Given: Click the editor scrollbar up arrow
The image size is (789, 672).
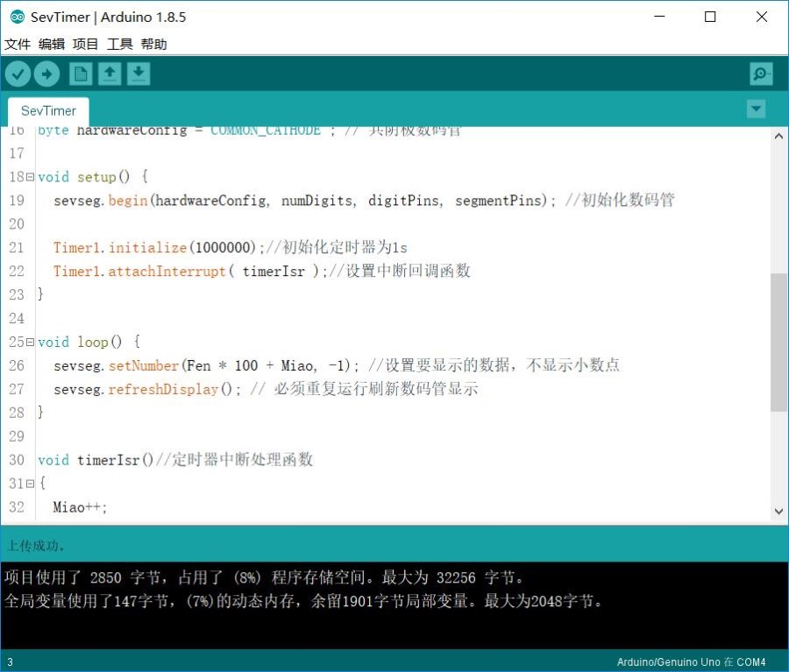Looking at the screenshot, I should [x=778, y=137].
